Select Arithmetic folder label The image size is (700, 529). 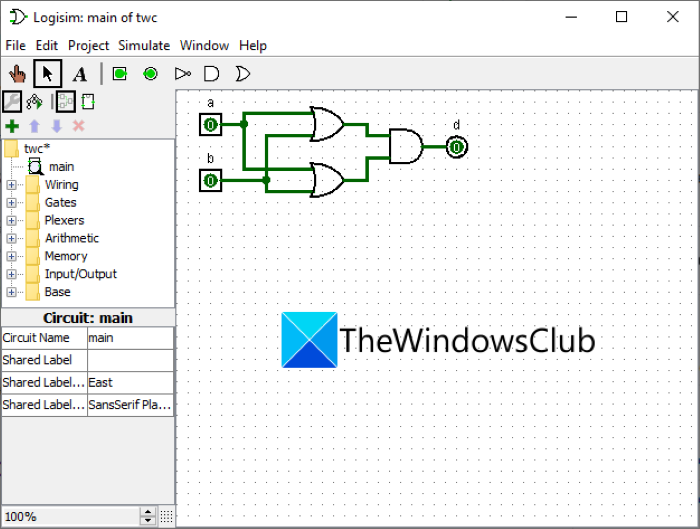coord(72,238)
